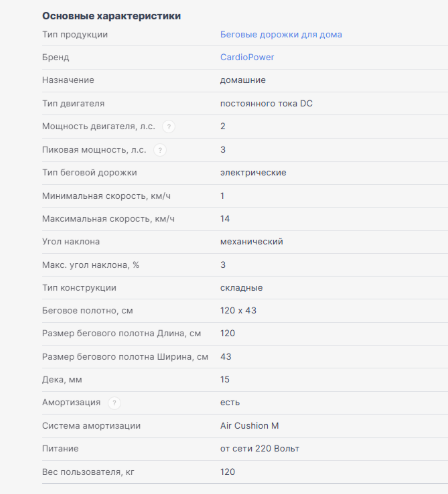
Task: Show help for Пиковая мощность
Action: [160, 150]
